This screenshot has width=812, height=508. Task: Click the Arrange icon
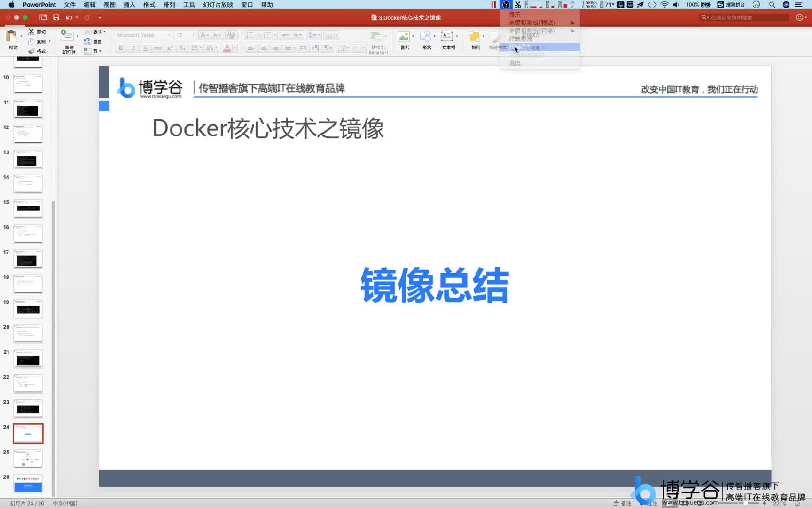tap(474, 37)
